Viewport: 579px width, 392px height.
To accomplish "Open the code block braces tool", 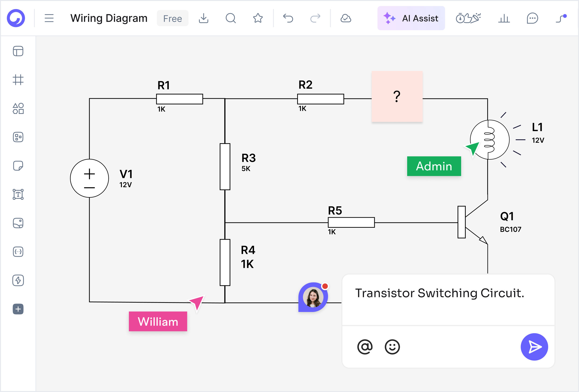I will coord(18,252).
